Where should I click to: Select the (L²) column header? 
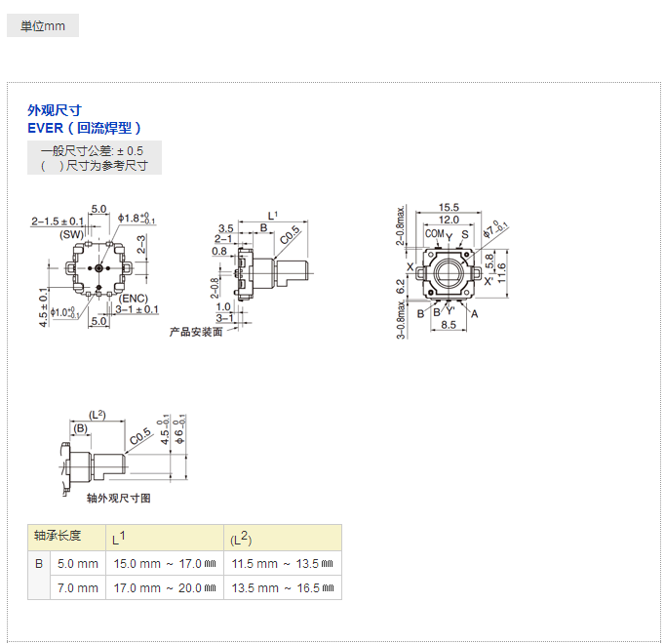click(x=282, y=538)
